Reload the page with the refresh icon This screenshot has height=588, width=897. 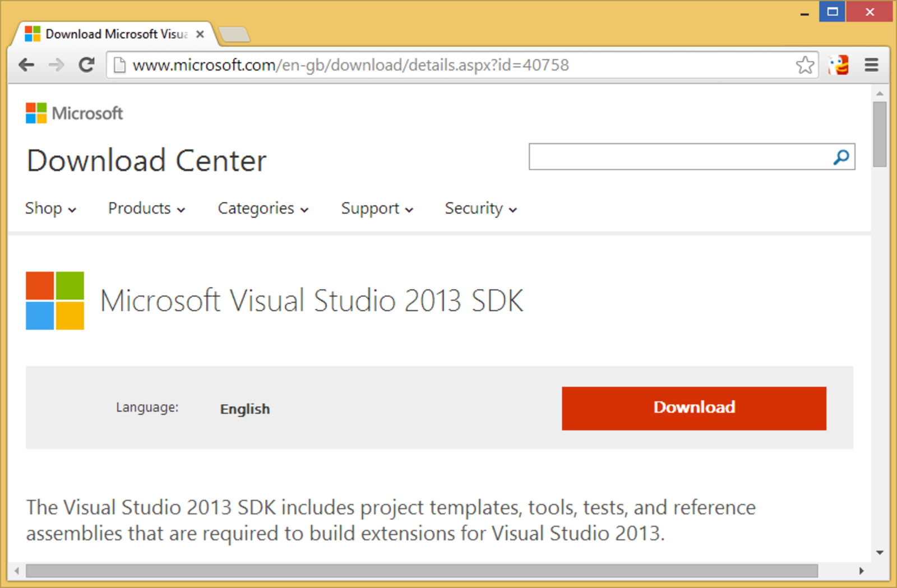tap(86, 65)
